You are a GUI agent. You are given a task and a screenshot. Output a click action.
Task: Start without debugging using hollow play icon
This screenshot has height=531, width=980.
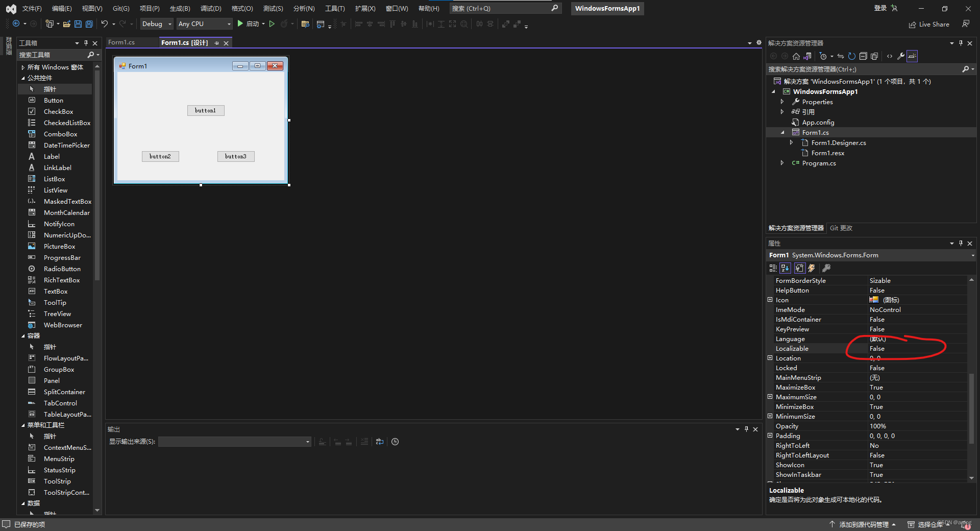[x=272, y=24]
